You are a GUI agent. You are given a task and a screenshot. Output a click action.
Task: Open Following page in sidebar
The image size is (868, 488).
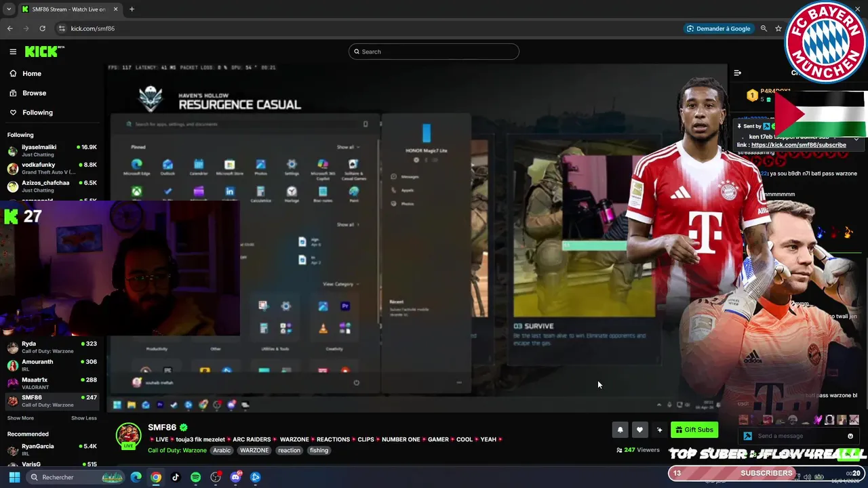click(37, 113)
